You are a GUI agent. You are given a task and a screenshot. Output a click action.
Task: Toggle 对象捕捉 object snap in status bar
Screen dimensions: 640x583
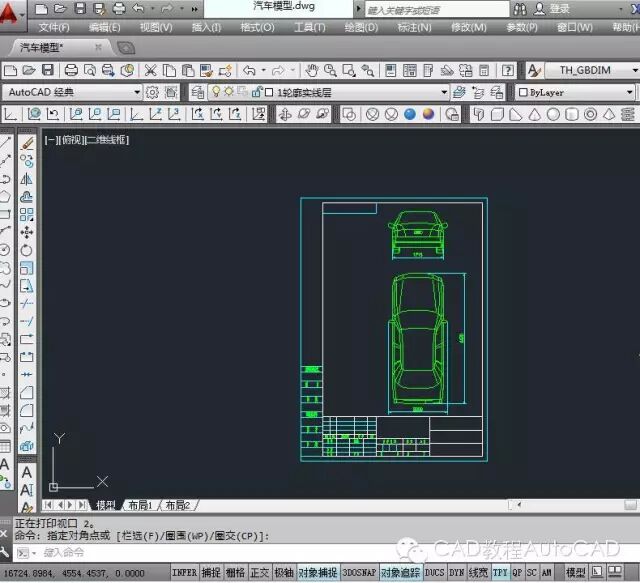click(x=318, y=573)
